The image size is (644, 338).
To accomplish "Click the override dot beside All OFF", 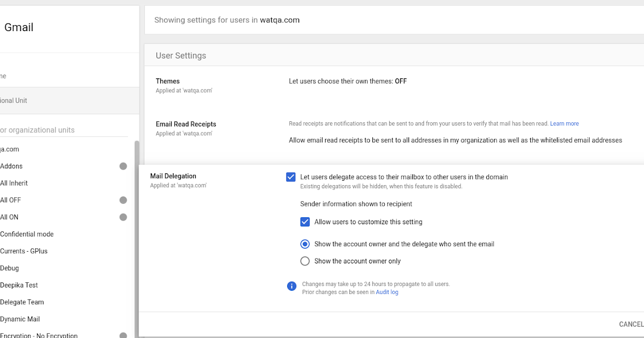I will (123, 200).
